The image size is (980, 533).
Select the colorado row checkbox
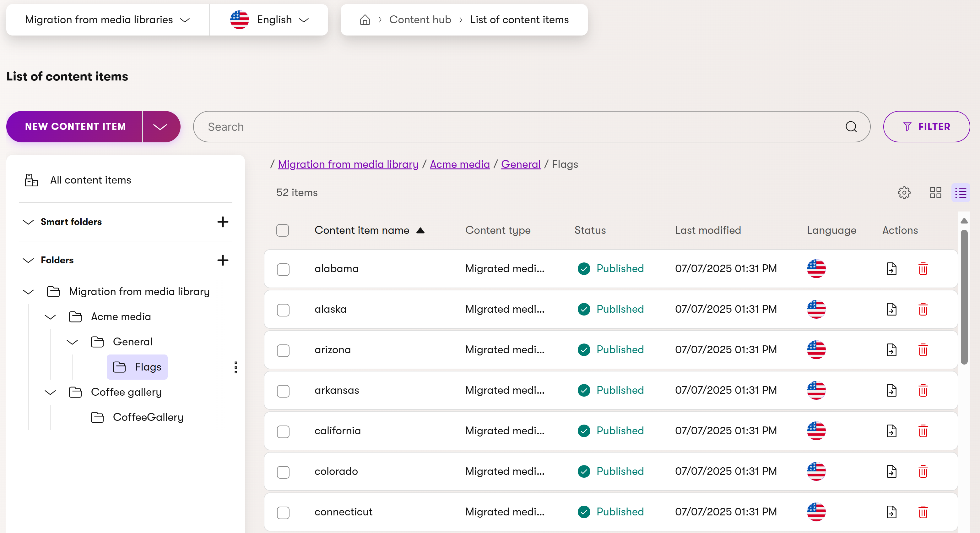coord(283,472)
